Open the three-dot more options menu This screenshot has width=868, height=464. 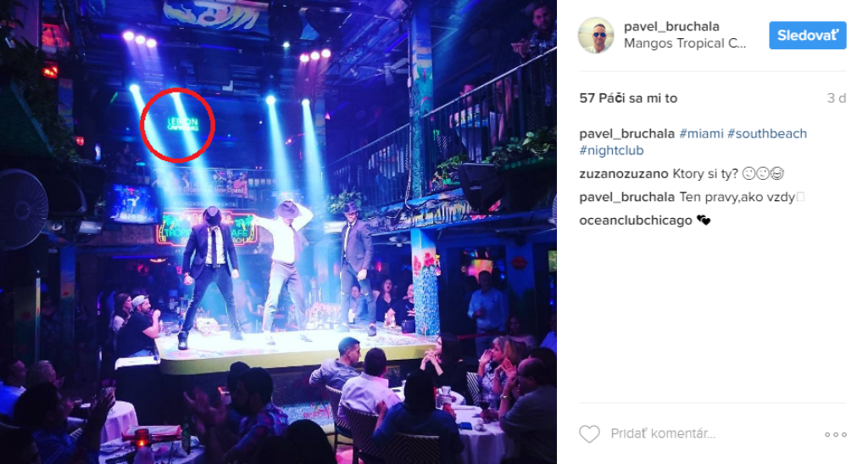pyautogui.click(x=835, y=434)
